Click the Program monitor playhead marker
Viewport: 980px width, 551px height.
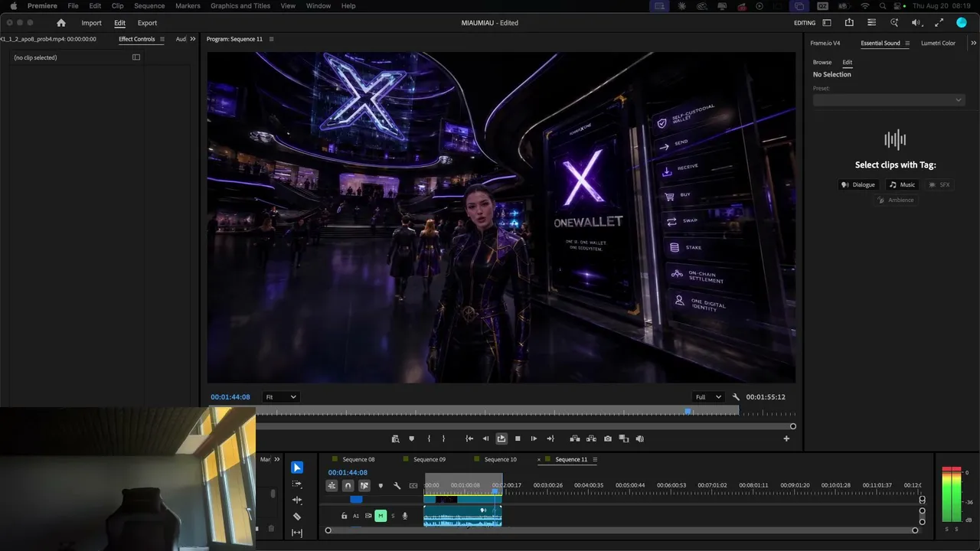688,412
